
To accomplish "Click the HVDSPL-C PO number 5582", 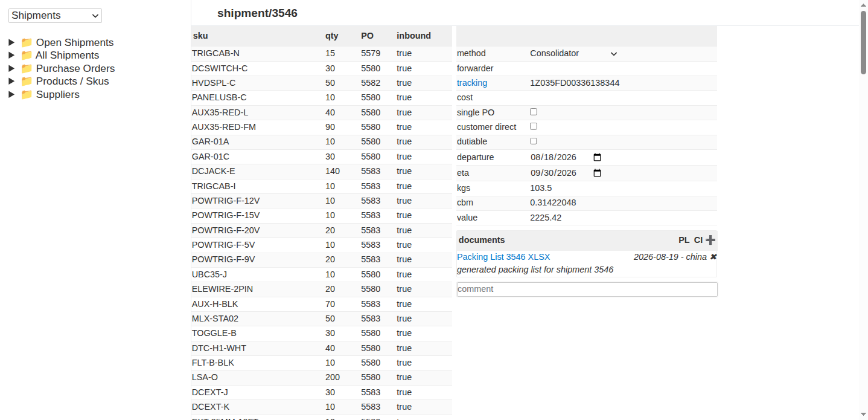I will coord(371,83).
